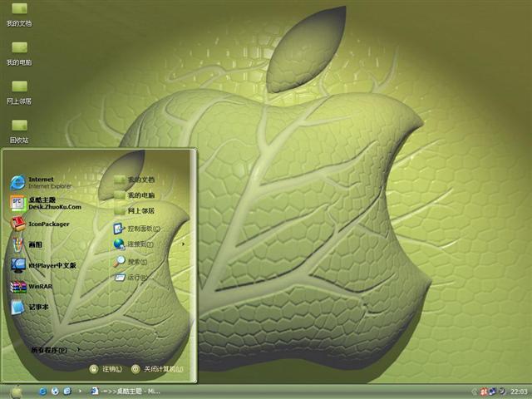Open 连接到(T) menu entry
532x399 pixels.
pyautogui.click(x=133, y=244)
